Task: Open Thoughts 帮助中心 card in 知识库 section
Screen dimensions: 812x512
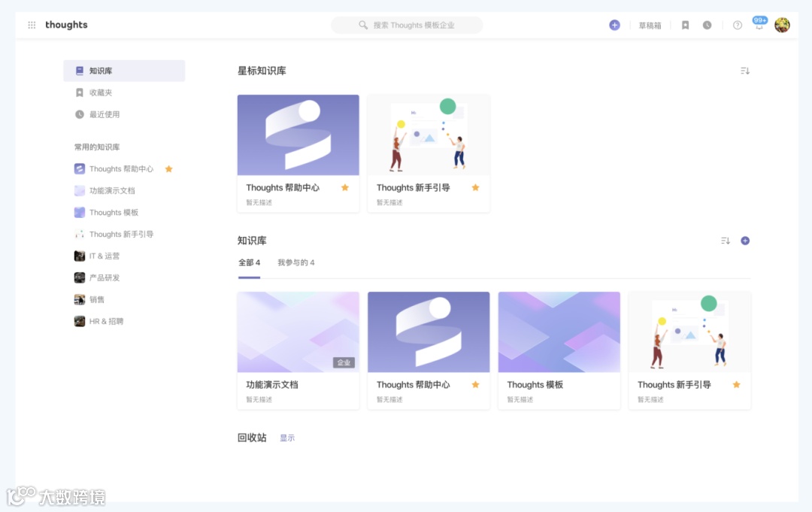Action: (429, 350)
